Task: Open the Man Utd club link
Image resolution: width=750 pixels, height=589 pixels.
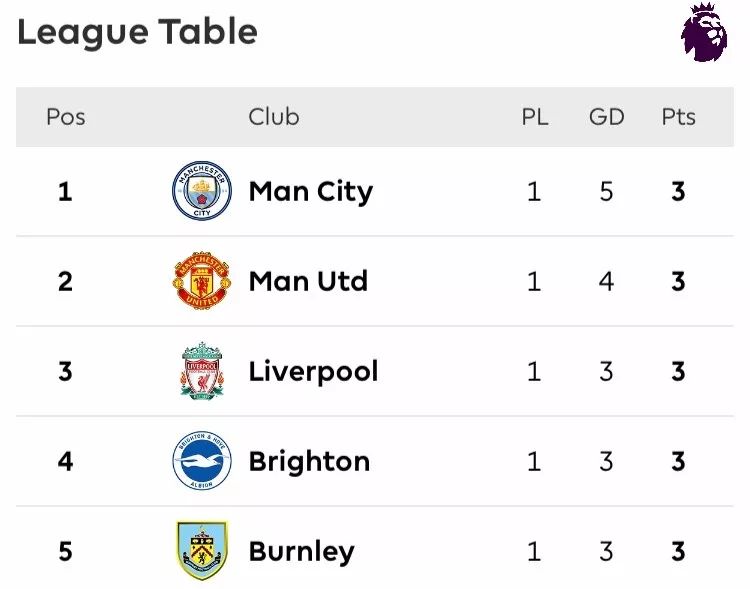Action: [x=308, y=281]
